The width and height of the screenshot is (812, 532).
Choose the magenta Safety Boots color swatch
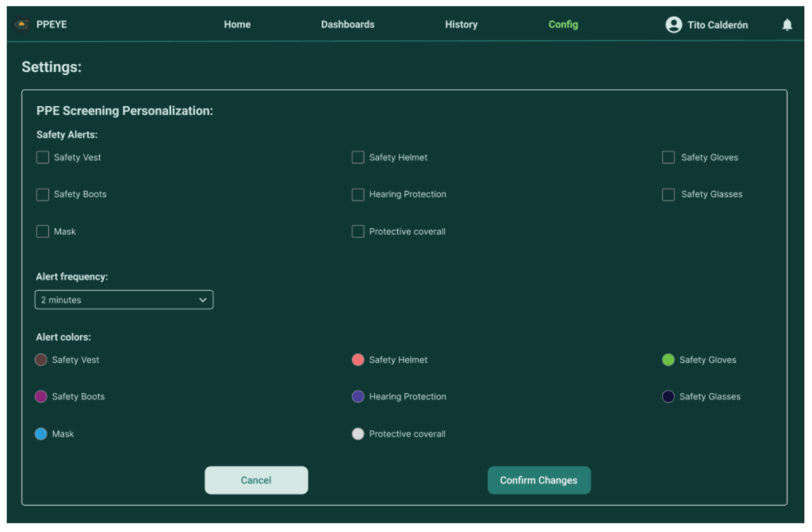click(41, 397)
